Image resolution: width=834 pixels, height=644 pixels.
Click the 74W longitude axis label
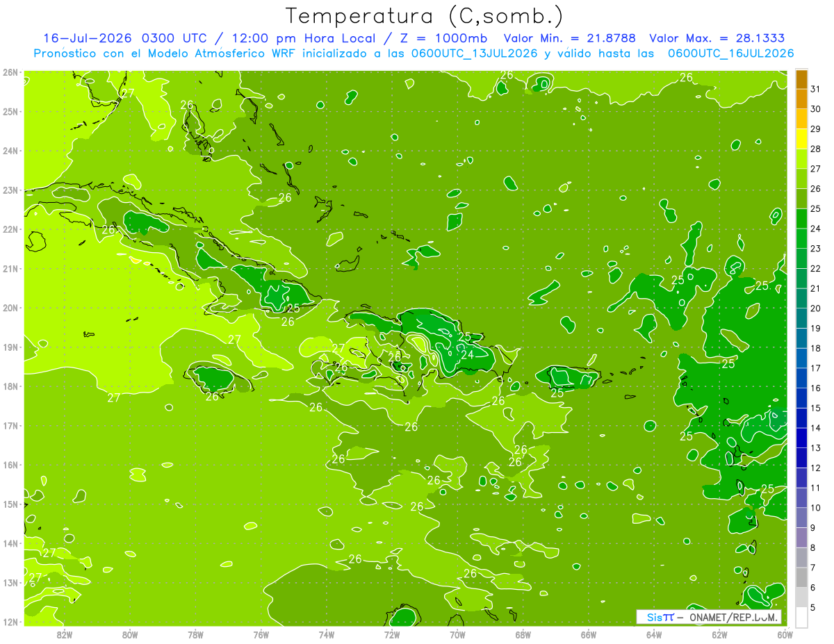point(327,634)
